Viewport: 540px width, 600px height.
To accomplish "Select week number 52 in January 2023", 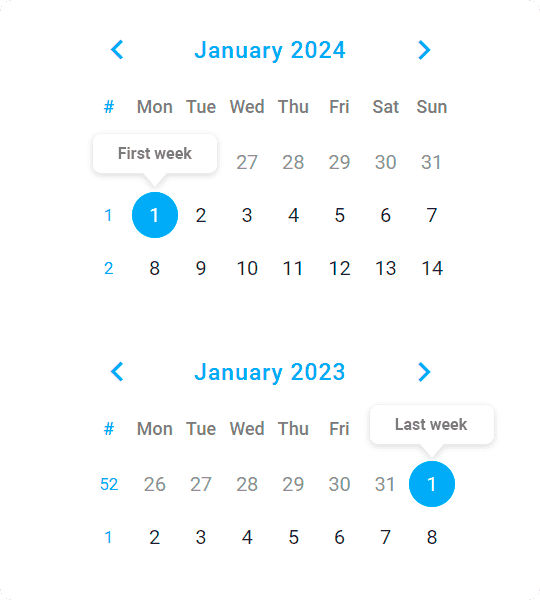I will click(109, 484).
